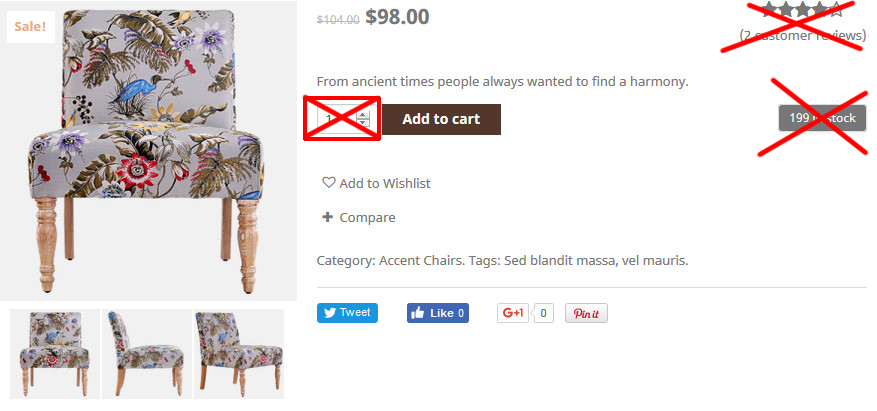Click the star rating icons
Screen dimensions: 877x411
click(801, 10)
